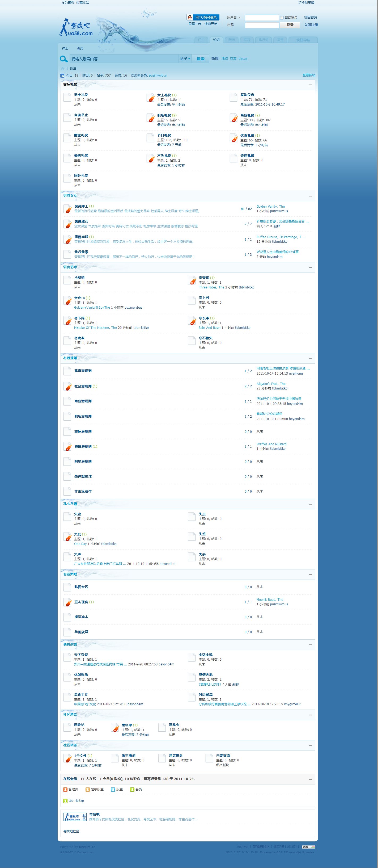This screenshot has width=378, height=868.
Task: Open the 商业礼仪 board icon
Action: [234, 118]
